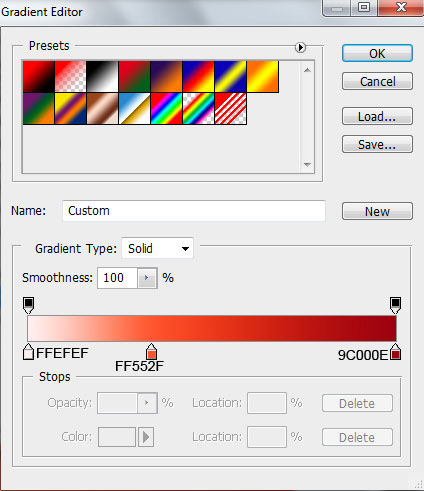The width and height of the screenshot is (424, 491).
Task: Click the New gradient button
Action: tap(377, 211)
